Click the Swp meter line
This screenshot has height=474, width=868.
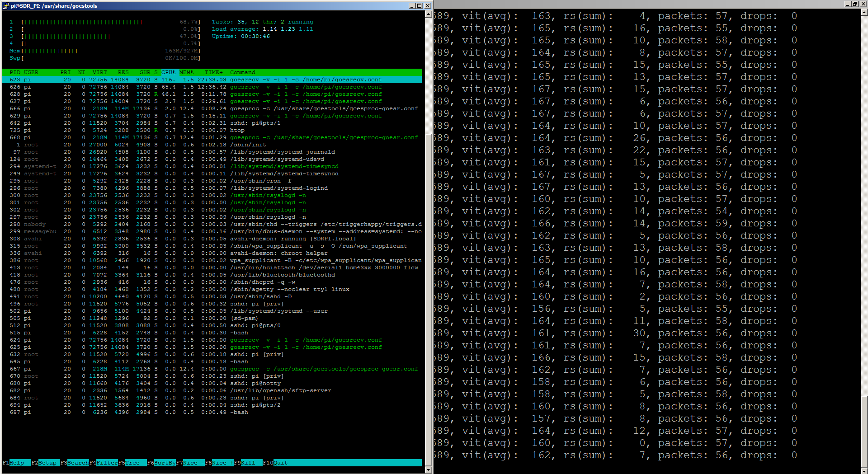point(104,58)
